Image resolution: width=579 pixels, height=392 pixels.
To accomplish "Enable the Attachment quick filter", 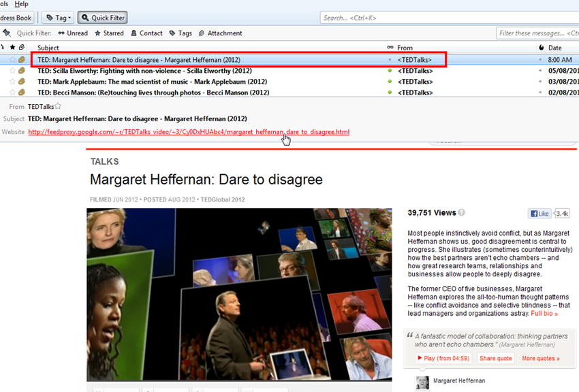I will pyautogui.click(x=219, y=33).
